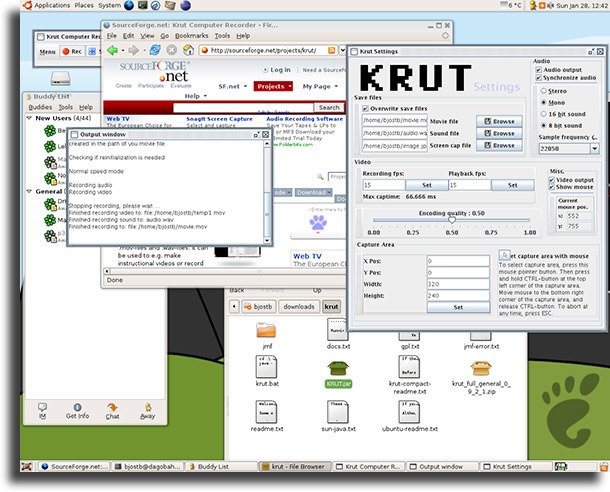
Task: Browse for the Sound file
Action: tap(499, 133)
